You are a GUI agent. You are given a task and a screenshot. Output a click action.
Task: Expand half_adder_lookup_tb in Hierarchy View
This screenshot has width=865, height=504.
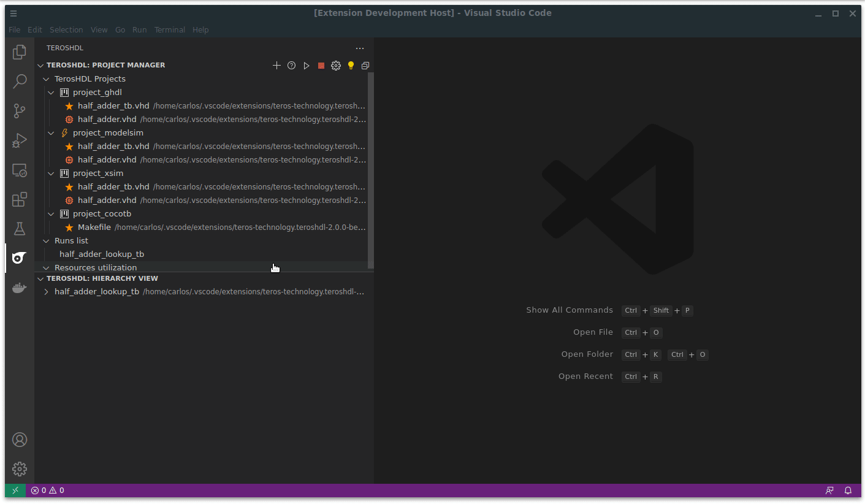click(x=46, y=292)
